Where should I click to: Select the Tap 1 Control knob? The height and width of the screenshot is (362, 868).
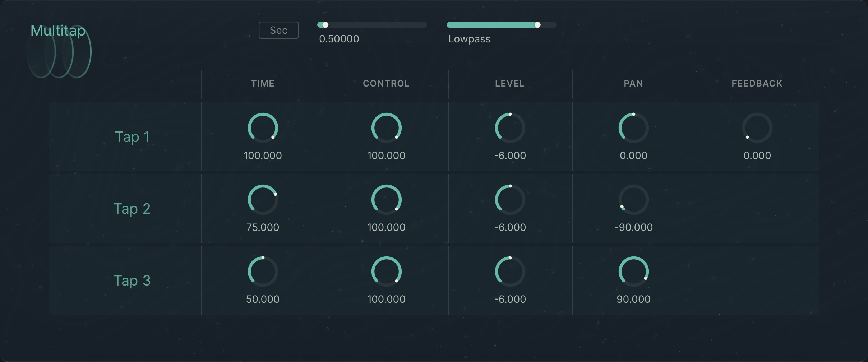386,127
